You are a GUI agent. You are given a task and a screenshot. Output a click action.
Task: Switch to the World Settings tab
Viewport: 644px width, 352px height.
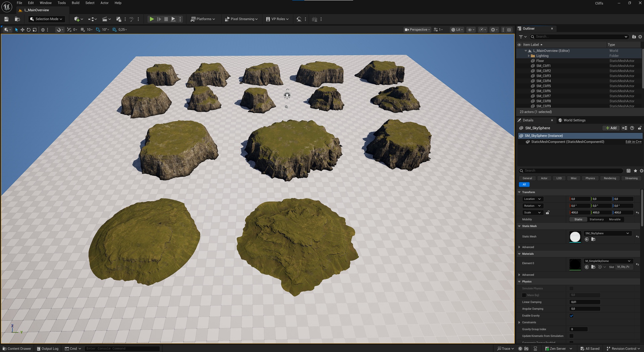tap(574, 120)
